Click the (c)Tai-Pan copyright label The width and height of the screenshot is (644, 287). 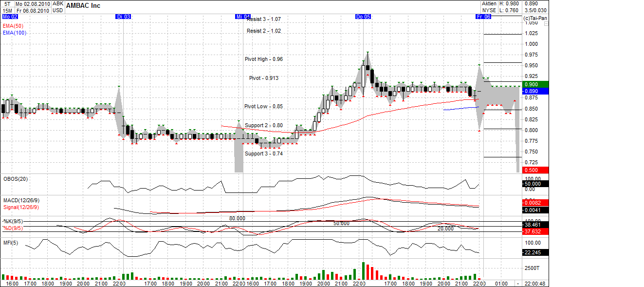click(535, 19)
